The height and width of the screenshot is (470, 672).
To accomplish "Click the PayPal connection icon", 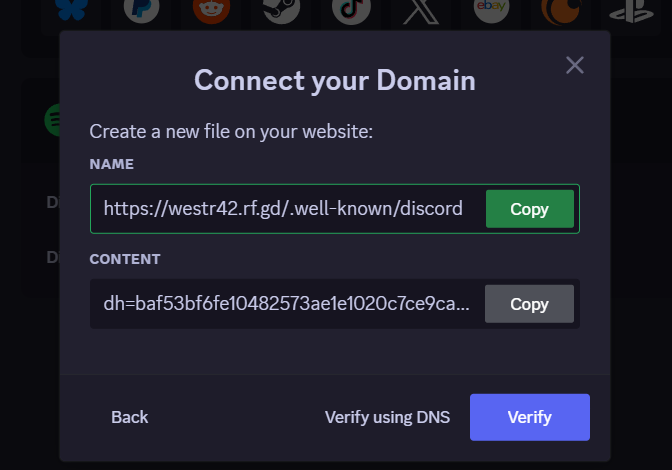I will [x=141, y=9].
